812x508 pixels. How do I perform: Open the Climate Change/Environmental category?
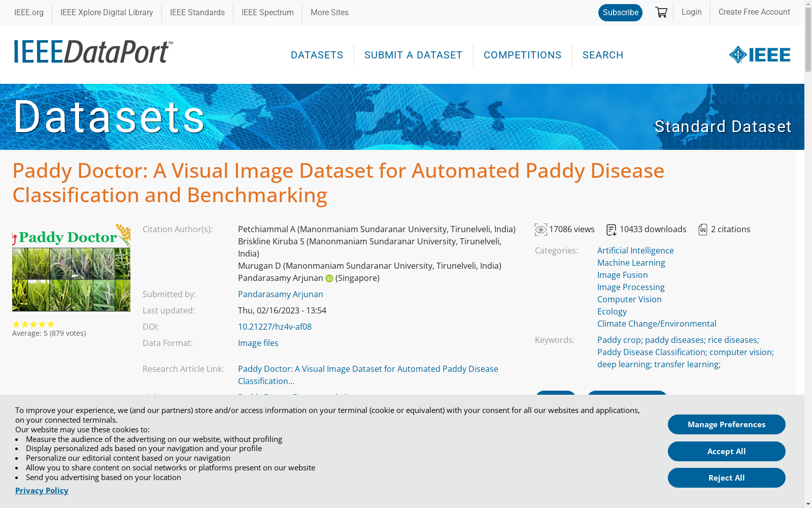coord(657,324)
